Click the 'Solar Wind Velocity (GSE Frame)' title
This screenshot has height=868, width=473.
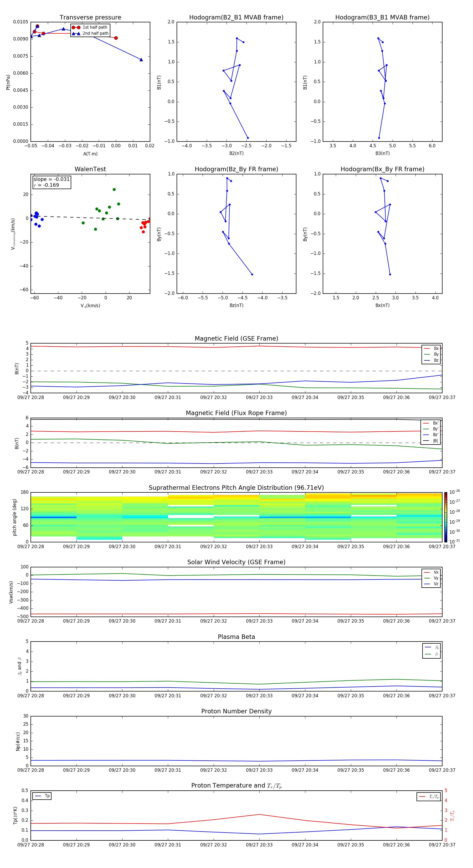click(236, 562)
